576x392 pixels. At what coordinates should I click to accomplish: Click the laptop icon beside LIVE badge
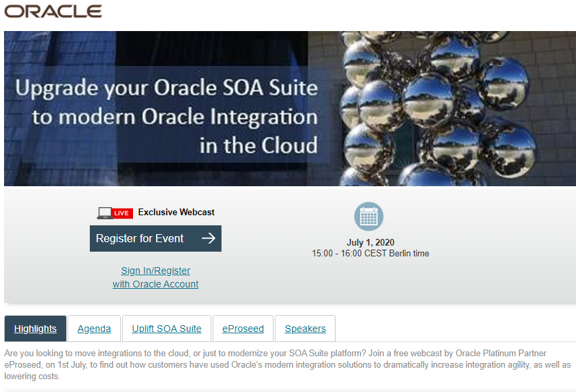[x=104, y=213]
